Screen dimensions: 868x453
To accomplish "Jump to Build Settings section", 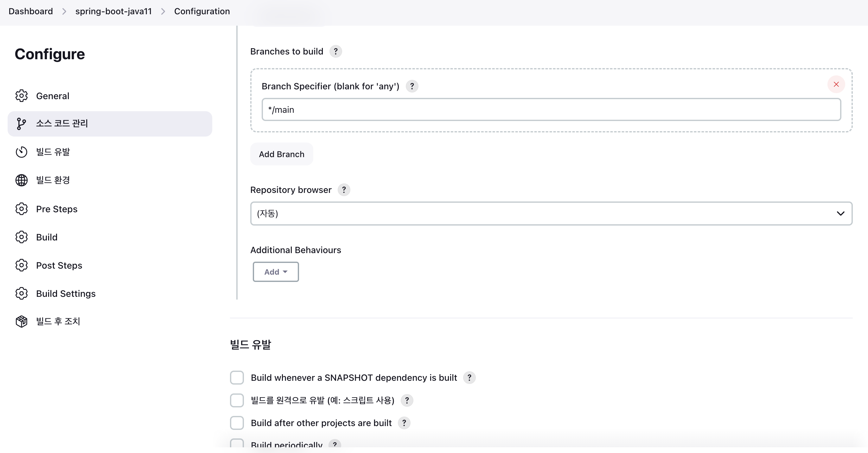I will (66, 294).
